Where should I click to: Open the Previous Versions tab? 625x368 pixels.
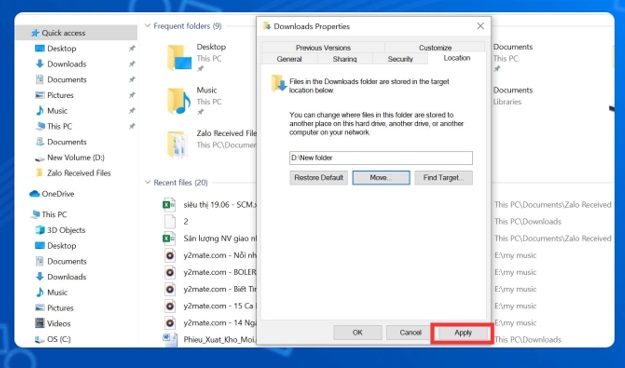pyautogui.click(x=323, y=47)
